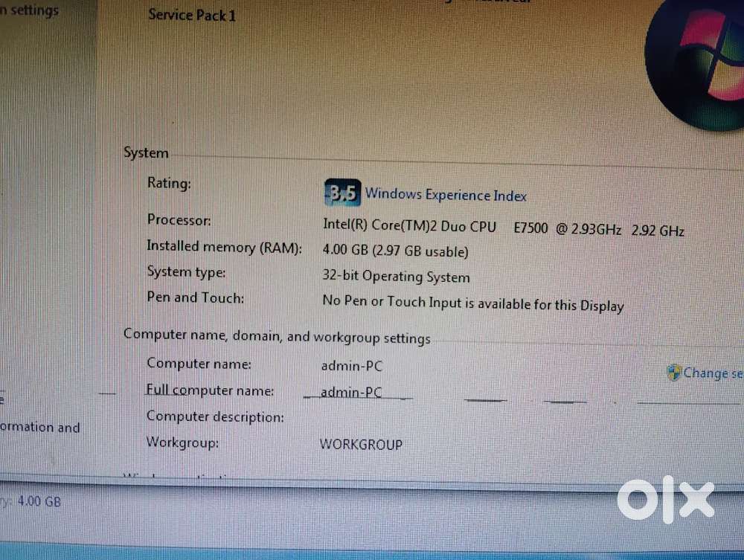
Task: Click the WORKGROUP value
Action: pyautogui.click(x=361, y=445)
